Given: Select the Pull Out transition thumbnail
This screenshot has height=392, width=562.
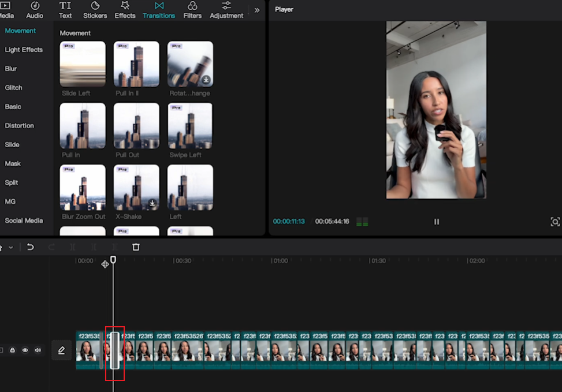Looking at the screenshot, I should [136, 126].
